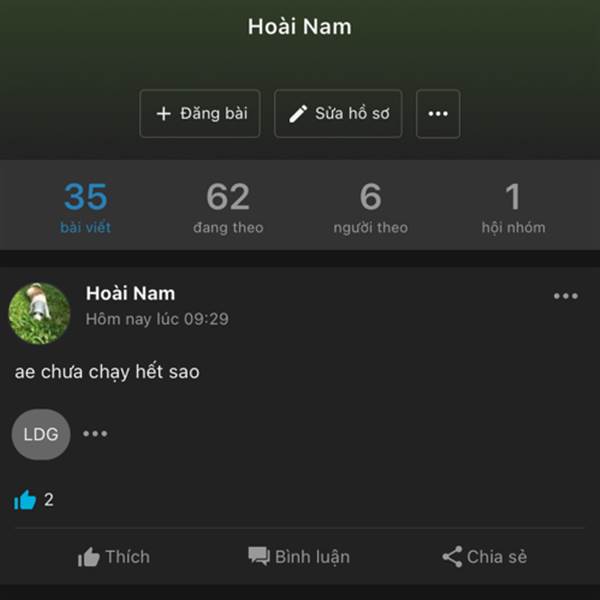Select the 62 đang theo tab
Viewport: 600px width, 600px height.
(228, 207)
